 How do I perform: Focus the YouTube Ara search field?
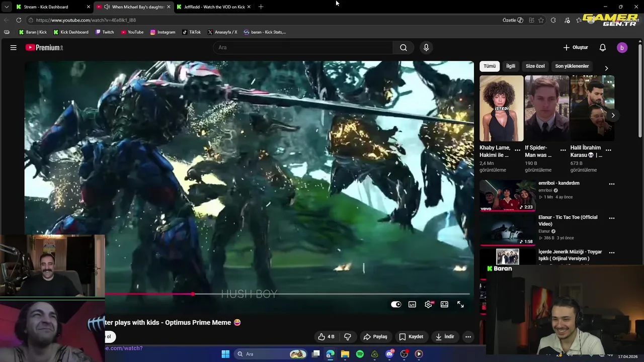[x=303, y=47]
